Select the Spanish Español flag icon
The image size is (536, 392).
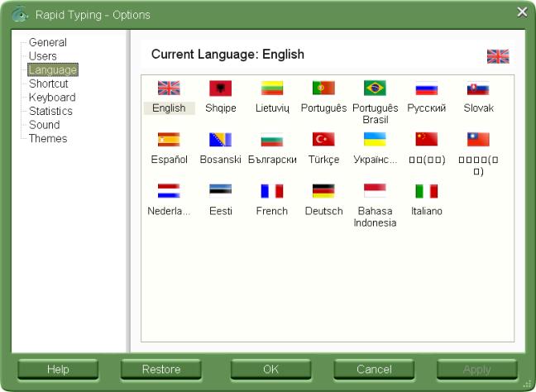[x=169, y=140]
